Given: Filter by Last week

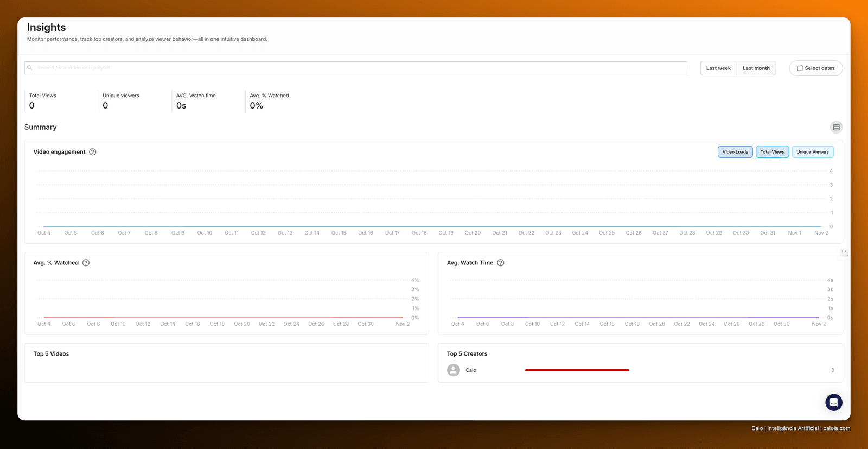Looking at the screenshot, I should pos(718,68).
